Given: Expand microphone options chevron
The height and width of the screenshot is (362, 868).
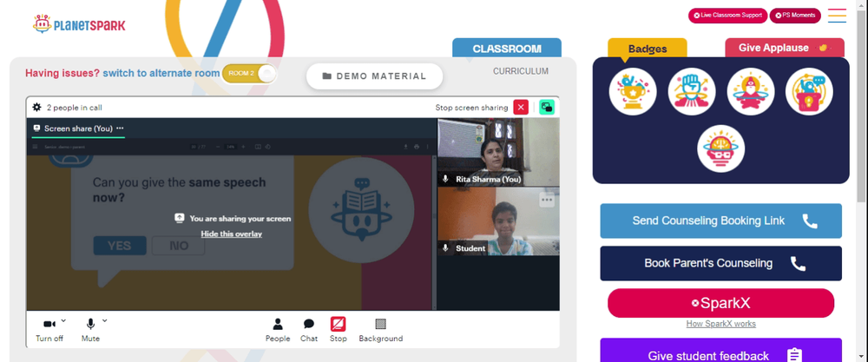Looking at the screenshot, I should tap(105, 320).
